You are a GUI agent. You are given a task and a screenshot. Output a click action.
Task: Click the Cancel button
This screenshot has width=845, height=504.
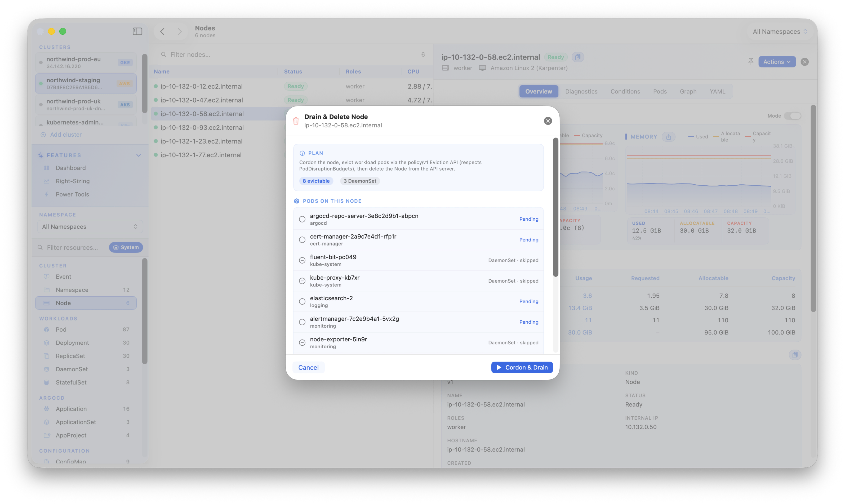coord(308,367)
